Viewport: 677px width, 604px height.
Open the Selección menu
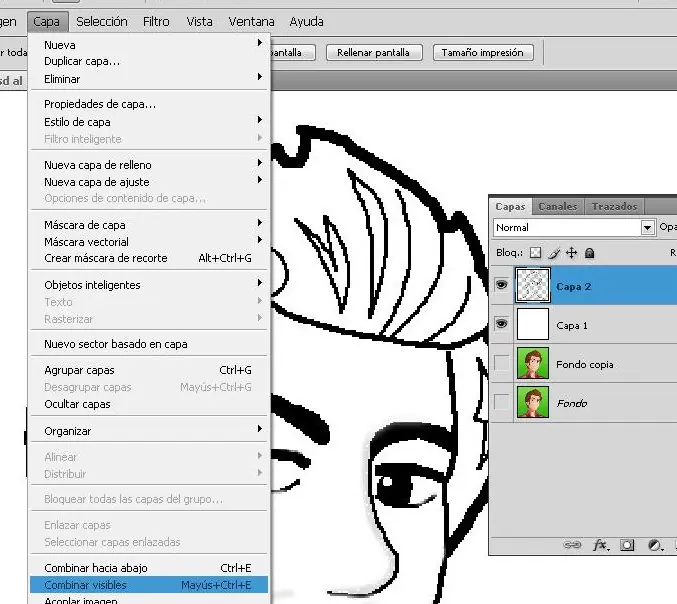[102, 22]
